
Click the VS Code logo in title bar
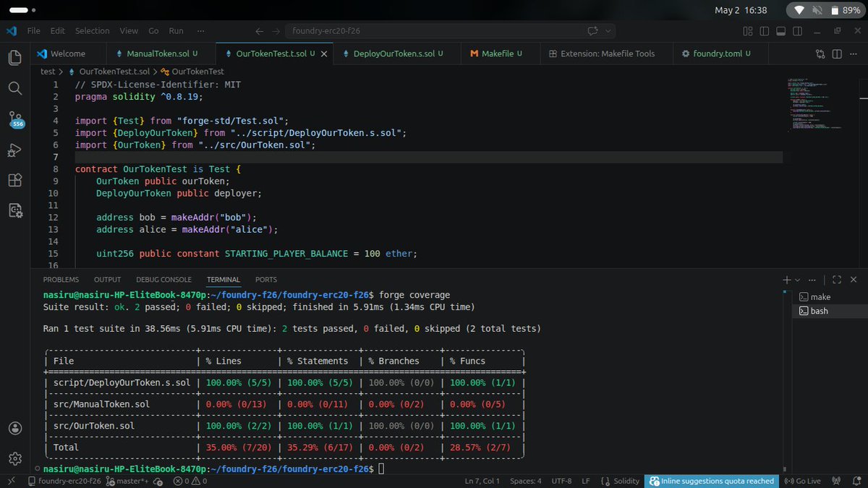(x=10, y=31)
